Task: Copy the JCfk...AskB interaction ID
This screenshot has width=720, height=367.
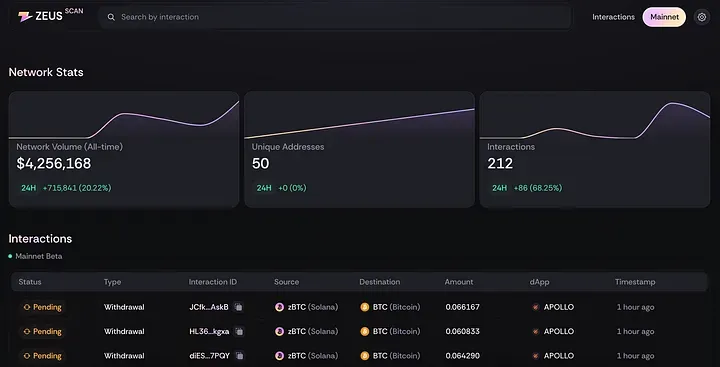Action: 238,307
